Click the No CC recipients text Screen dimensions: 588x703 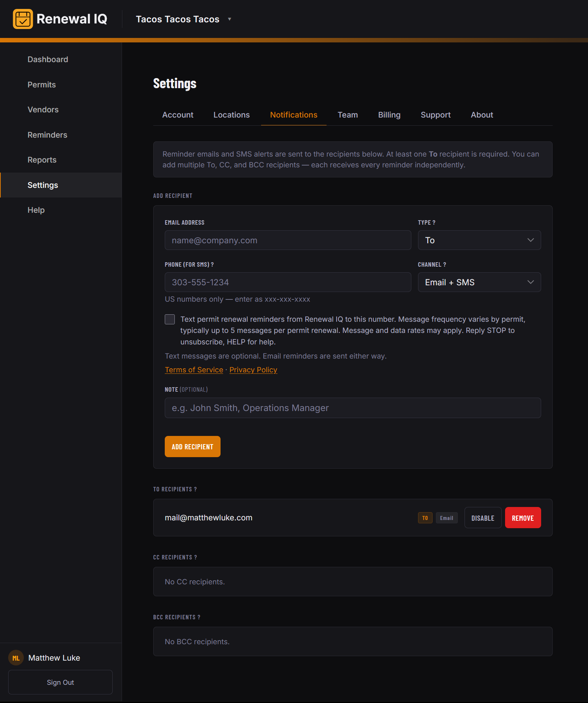click(x=195, y=582)
